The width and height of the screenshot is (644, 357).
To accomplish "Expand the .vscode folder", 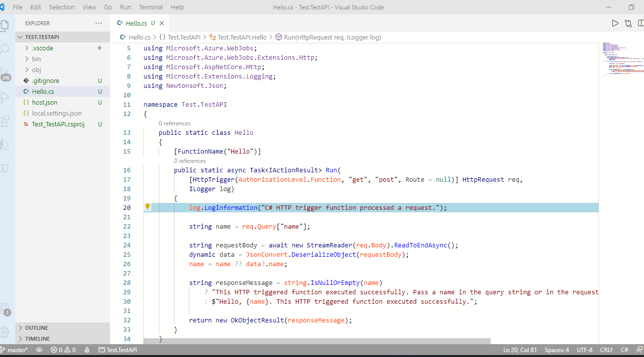I will point(63,48).
